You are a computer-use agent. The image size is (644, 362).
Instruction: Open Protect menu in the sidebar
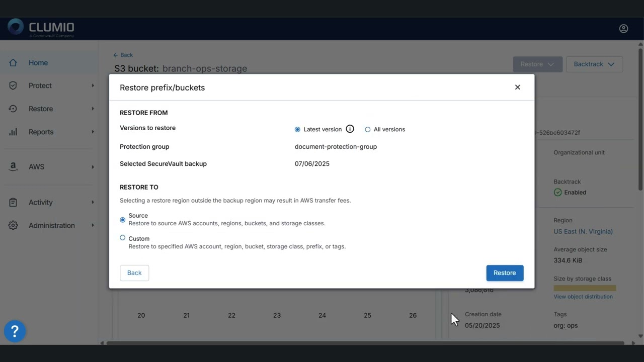click(49, 85)
